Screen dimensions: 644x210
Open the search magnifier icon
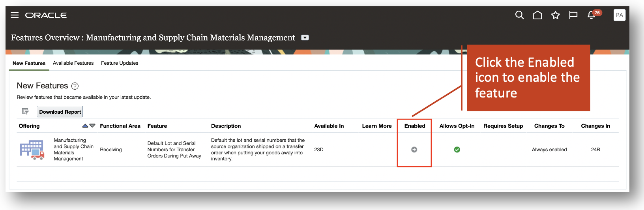point(520,15)
